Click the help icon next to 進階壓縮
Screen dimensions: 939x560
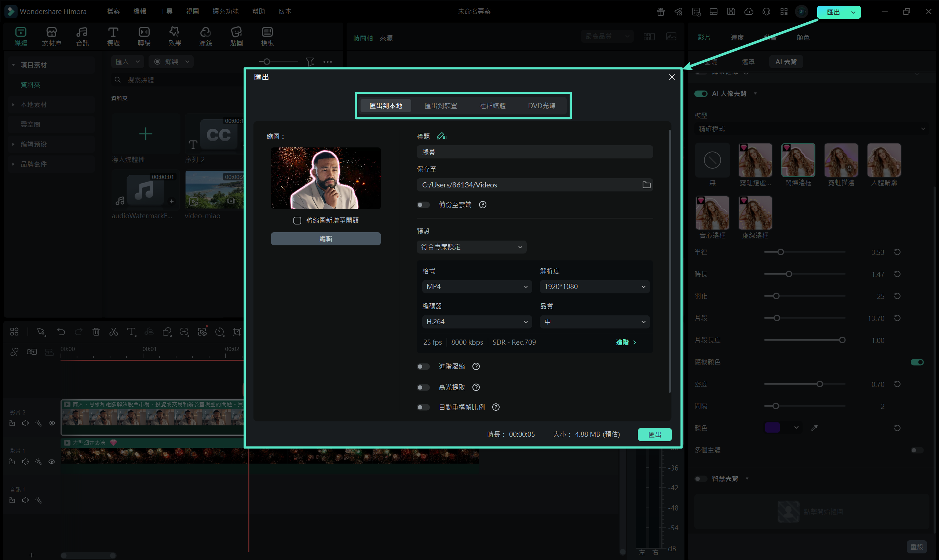tap(476, 366)
